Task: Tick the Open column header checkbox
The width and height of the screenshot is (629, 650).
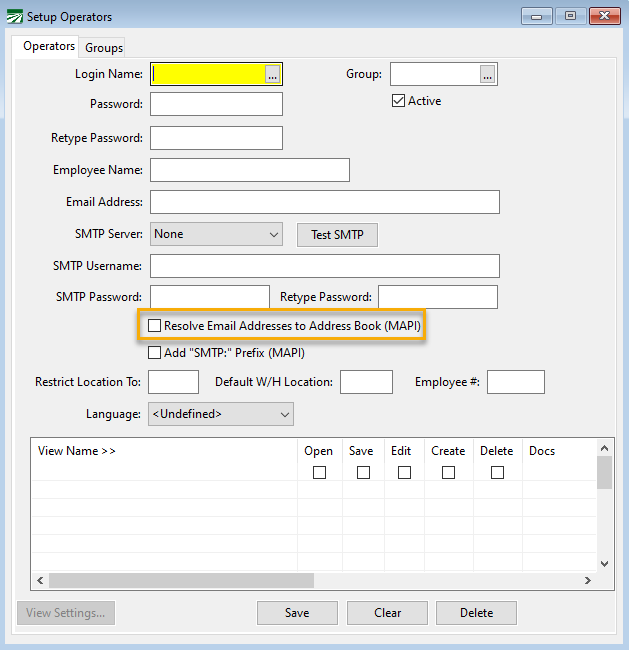Action: [319, 472]
